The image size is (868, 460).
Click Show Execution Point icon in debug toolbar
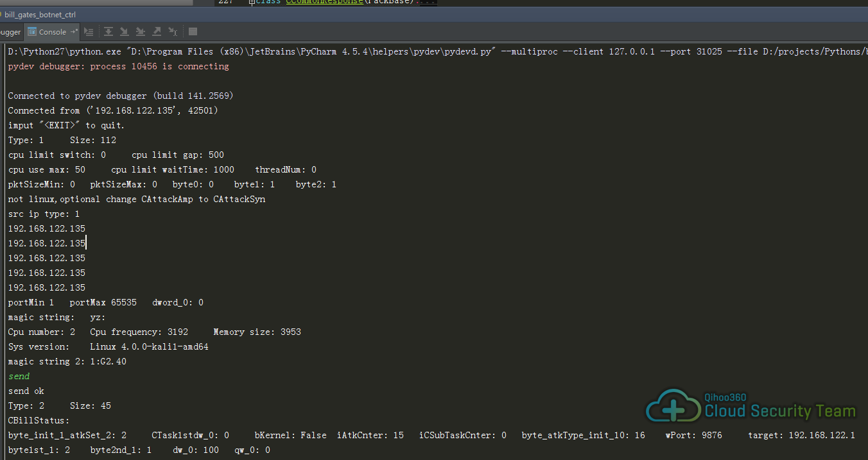89,31
